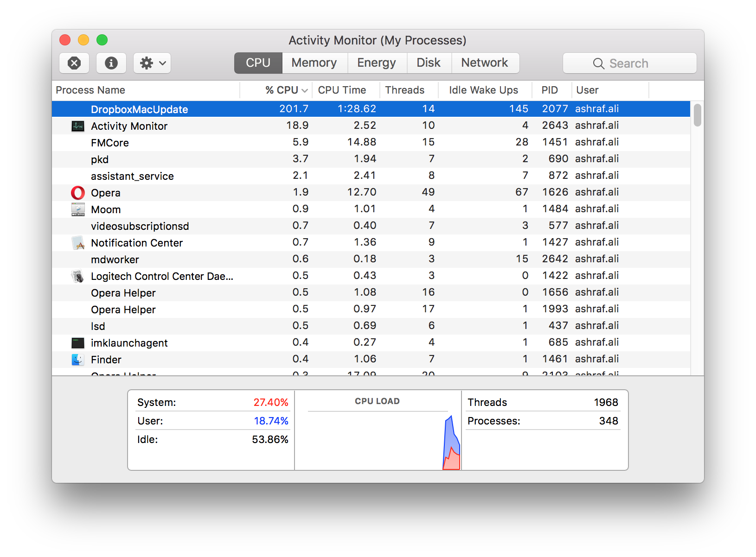Sort by Threads column header
Viewport: 756px width, 557px height.
click(409, 90)
